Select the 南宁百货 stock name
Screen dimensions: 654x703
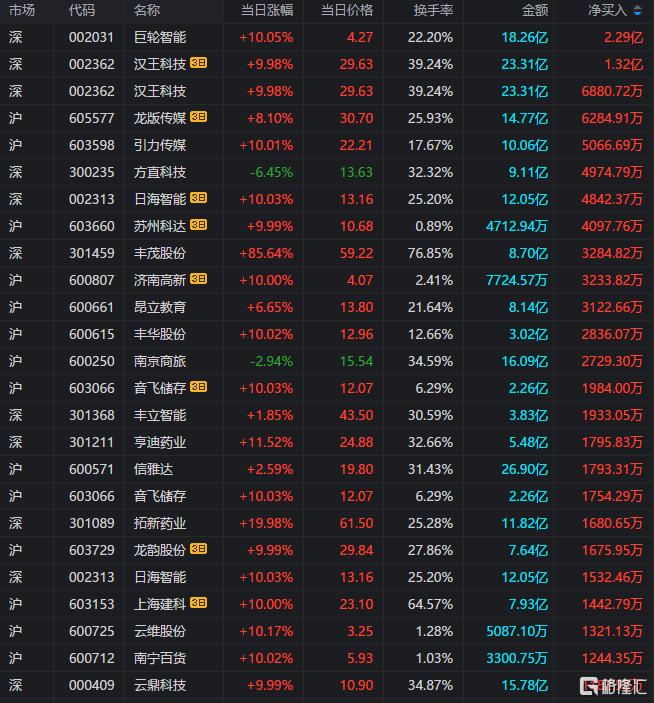(x=160, y=658)
